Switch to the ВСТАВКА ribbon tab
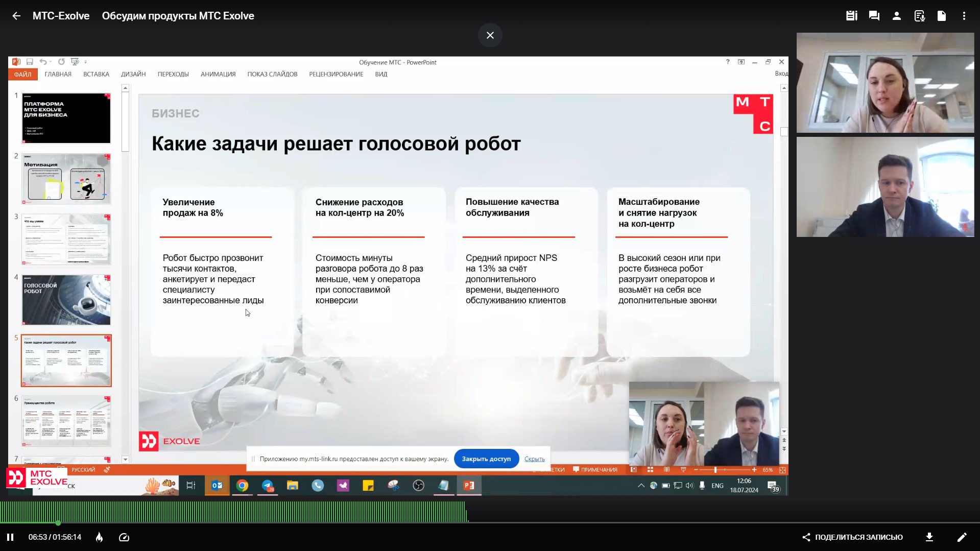 click(96, 74)
